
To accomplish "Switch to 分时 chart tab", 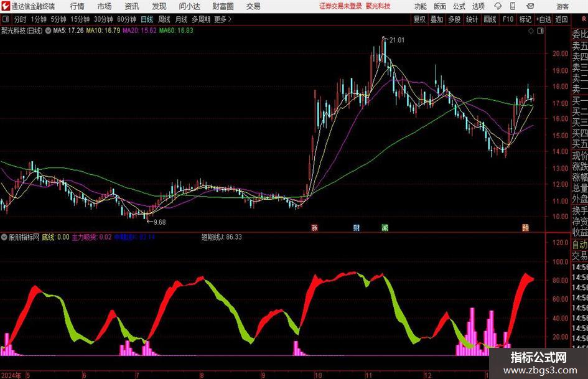I will pyautogui.click(x=20, y=19).
